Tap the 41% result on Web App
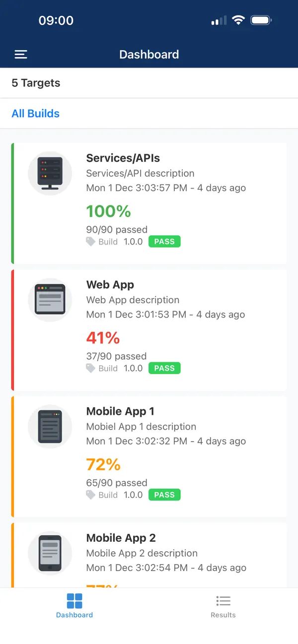The image size is (298, 644). coord(103,338)
